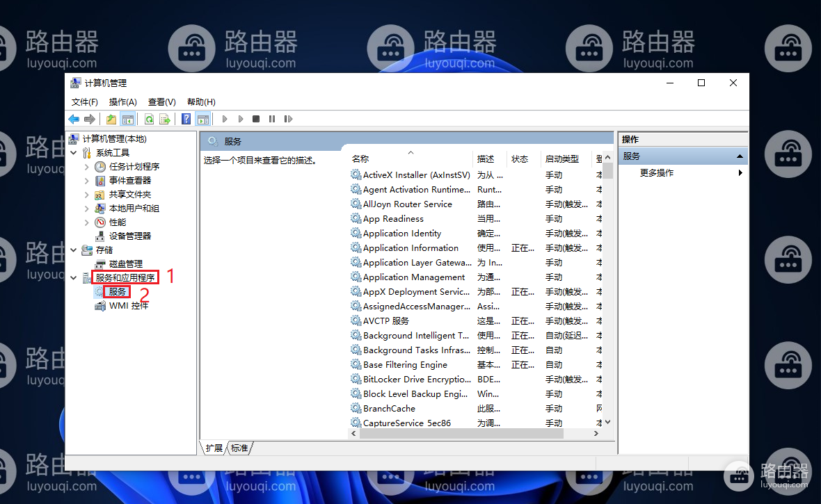
Task: Click the services list horizontal scrollbar thumb
Action: pos(461,433)
